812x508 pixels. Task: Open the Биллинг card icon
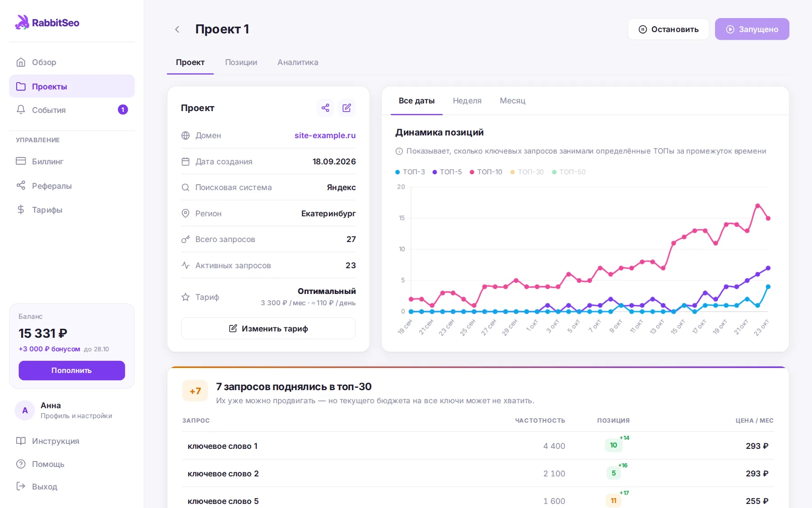click(21, 161)
